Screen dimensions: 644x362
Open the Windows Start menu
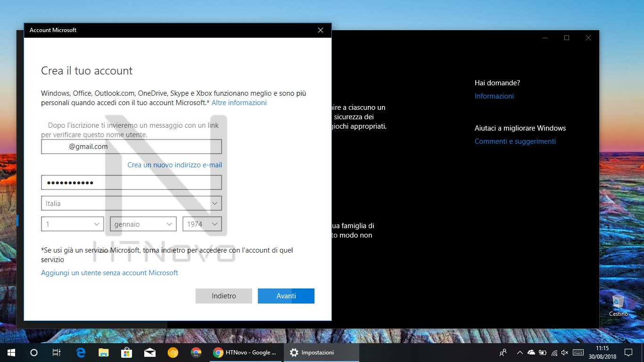11,352
